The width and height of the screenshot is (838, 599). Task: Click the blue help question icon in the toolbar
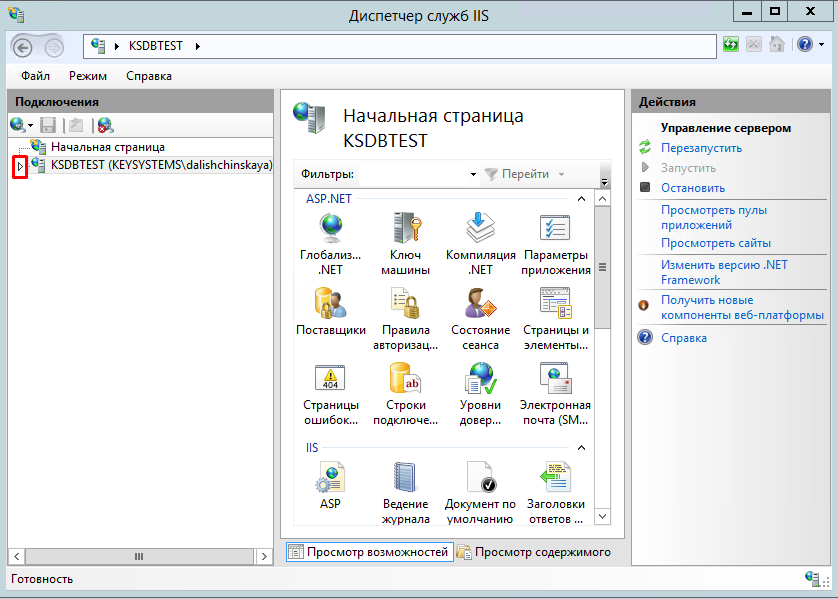[x=804, y=44]
